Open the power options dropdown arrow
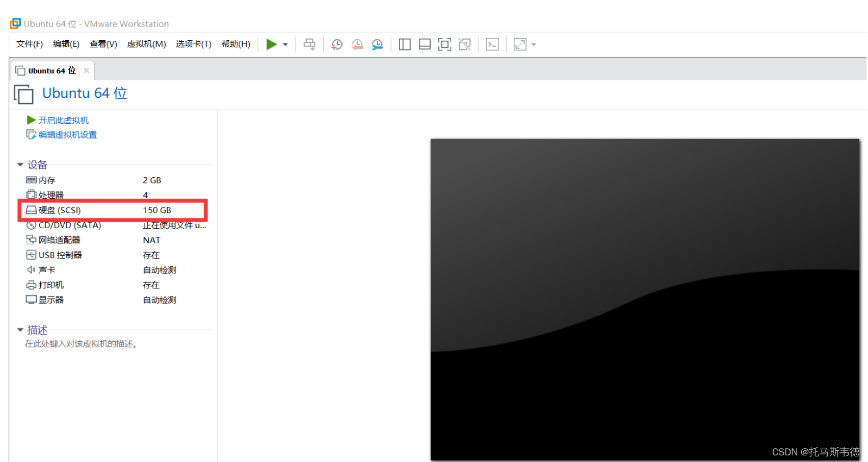The image size is (868, 462). (285, 44)
